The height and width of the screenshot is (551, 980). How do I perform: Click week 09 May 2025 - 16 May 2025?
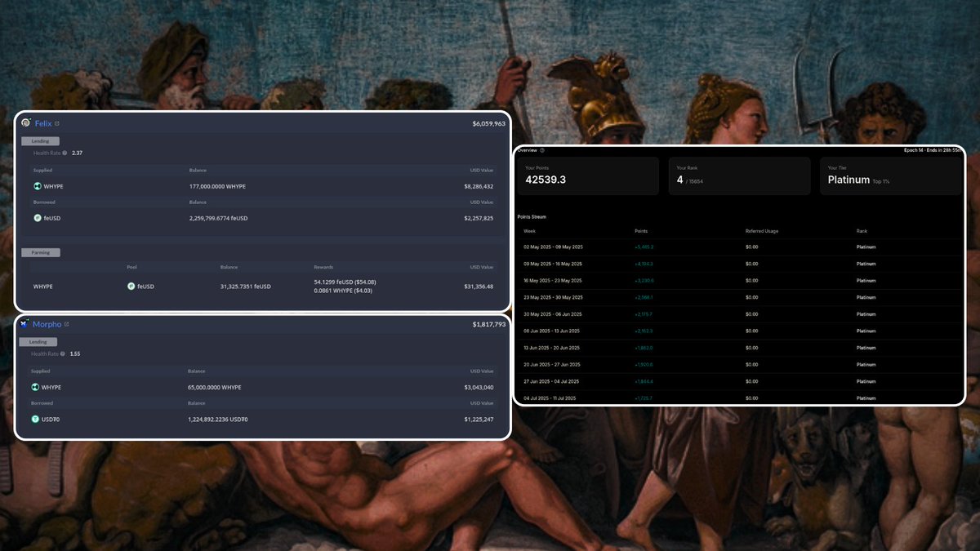coord(551,264)
